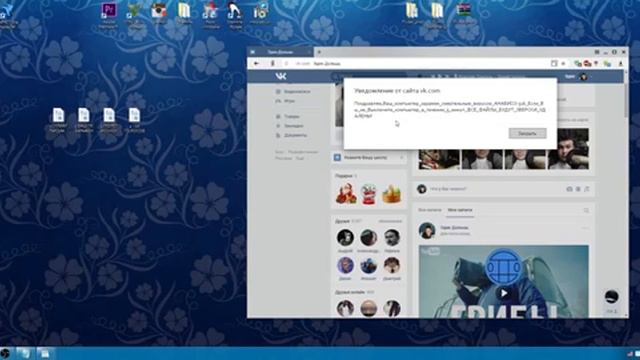Open Видеозаписи in the VK sidebar
640x360 pixels.
tap(293, 92)
